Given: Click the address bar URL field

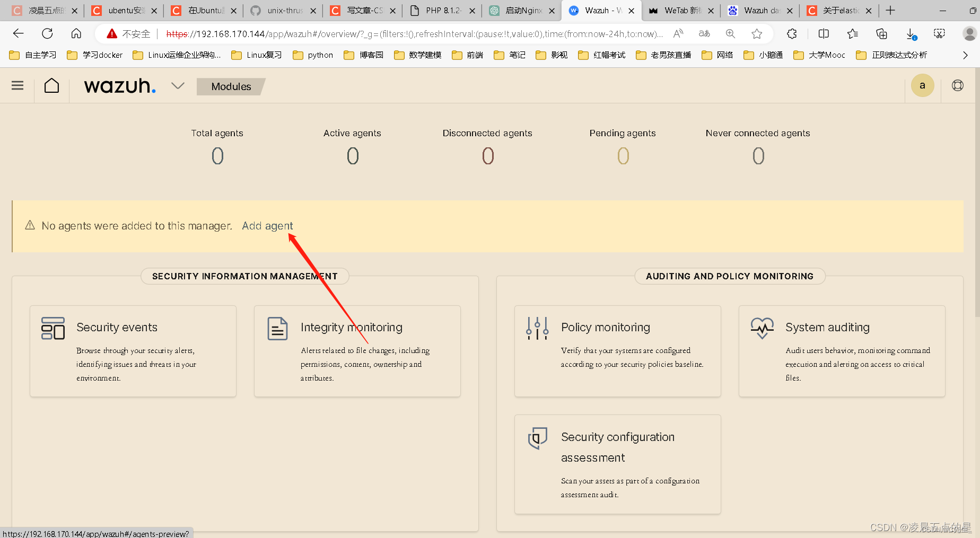Looking at the screenshot, I should click(x=414, y=34).
